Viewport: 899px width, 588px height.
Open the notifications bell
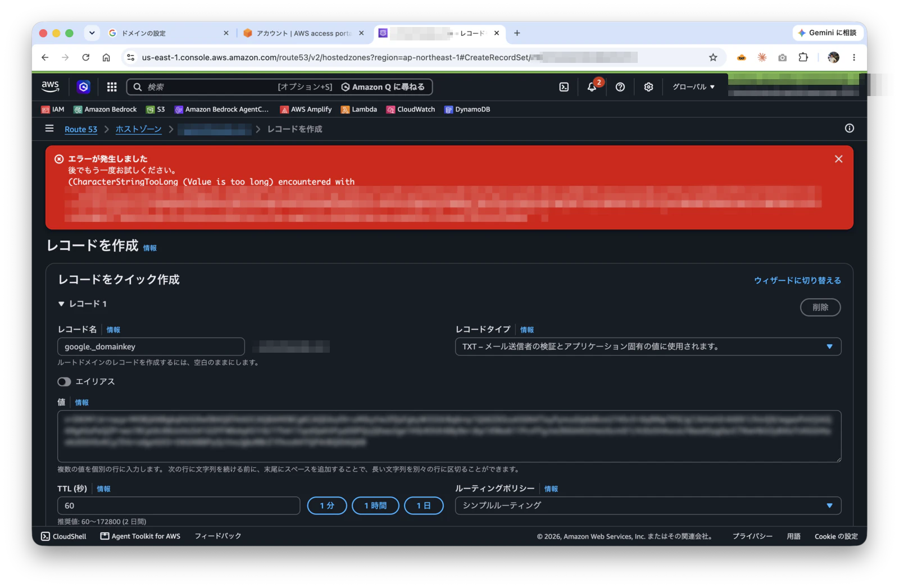tap(592, 86)
